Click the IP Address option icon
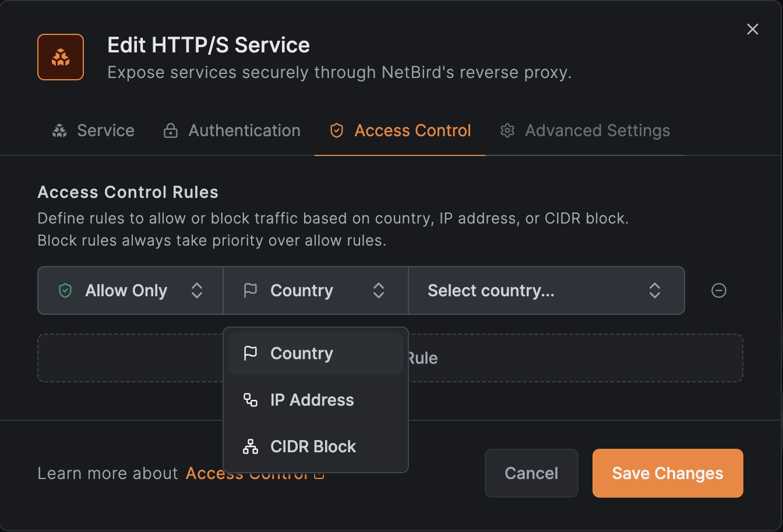 tap(251, 400)
